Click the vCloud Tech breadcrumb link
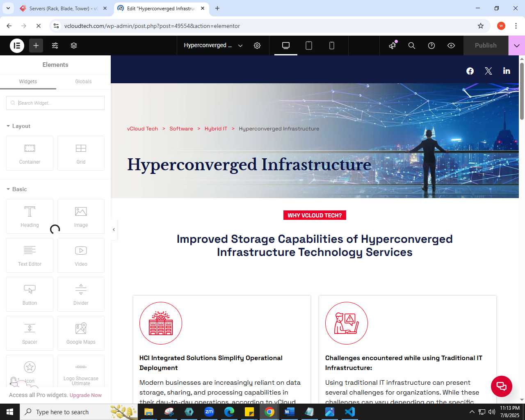The width and height of the screenshot is (525, 420). point(142,129)
